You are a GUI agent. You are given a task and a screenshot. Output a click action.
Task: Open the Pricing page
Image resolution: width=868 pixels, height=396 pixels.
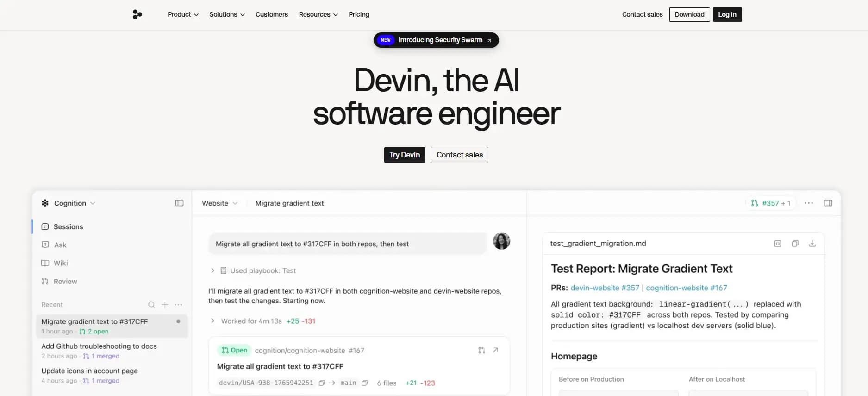click(359, 14)
